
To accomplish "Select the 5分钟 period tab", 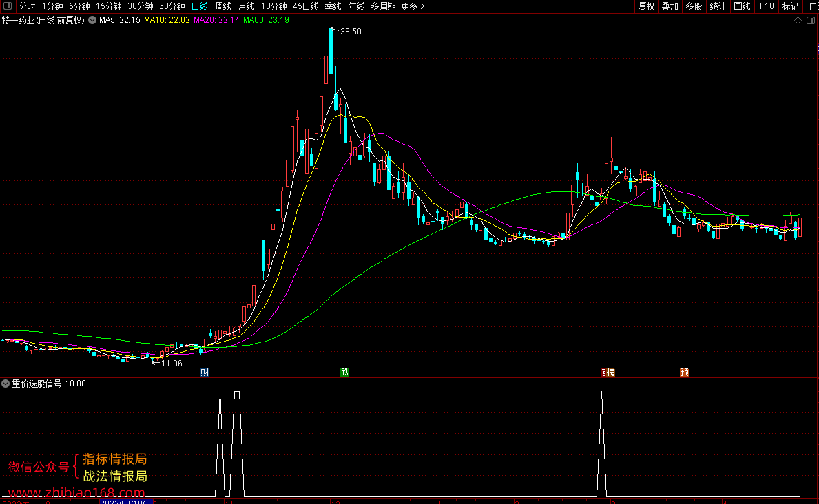I will pos(79,6).
